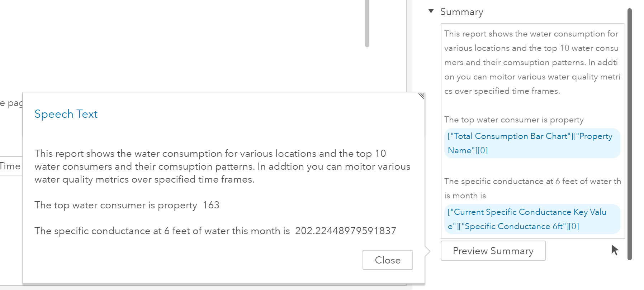644x290 pixels.
Task: Open the partially visible Time control
Action: [11, 166]
